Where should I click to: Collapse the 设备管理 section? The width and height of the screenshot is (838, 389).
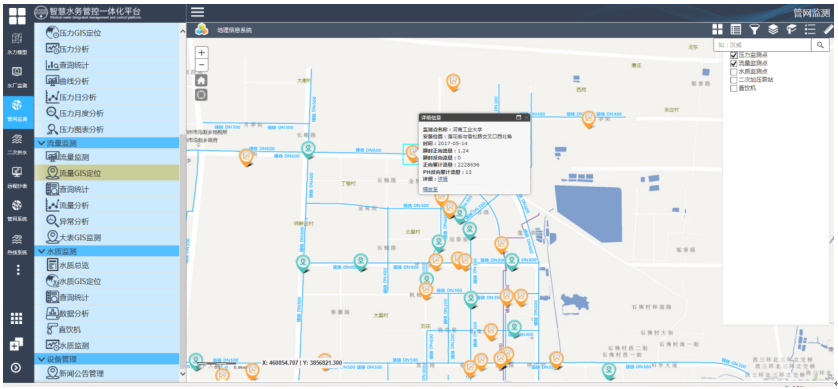tap(107, 359)
